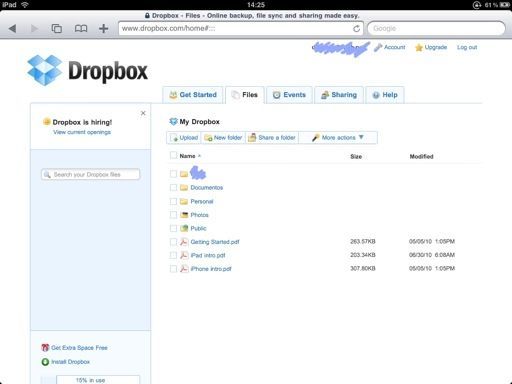Click the iPad intro.pdf PDF icon

click(x=184, y=255)
